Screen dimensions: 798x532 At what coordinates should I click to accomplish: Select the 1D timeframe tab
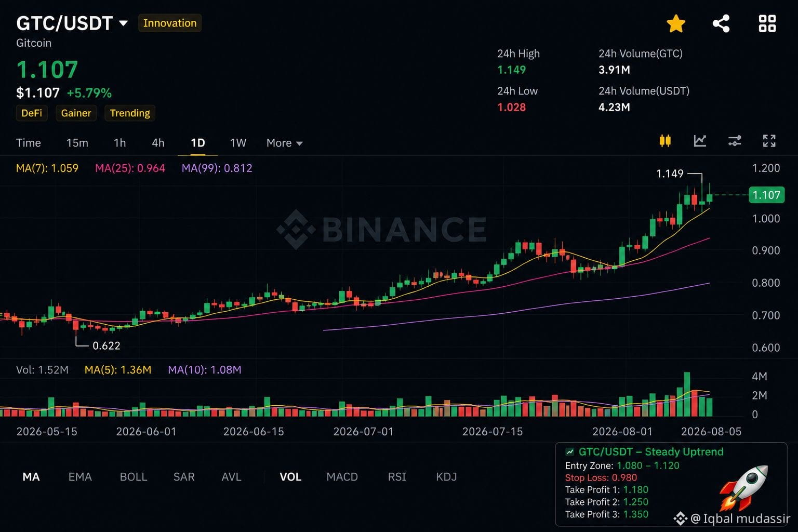(x=198, y=143)
